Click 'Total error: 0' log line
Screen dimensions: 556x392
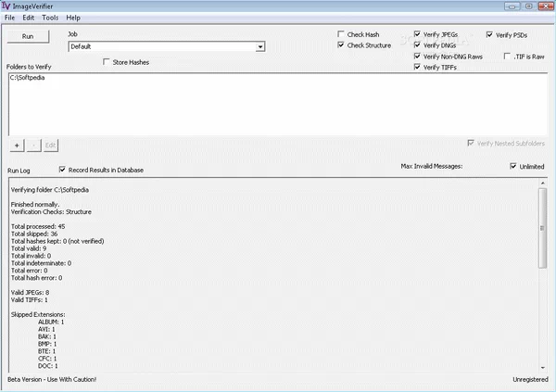click(29, 271)
